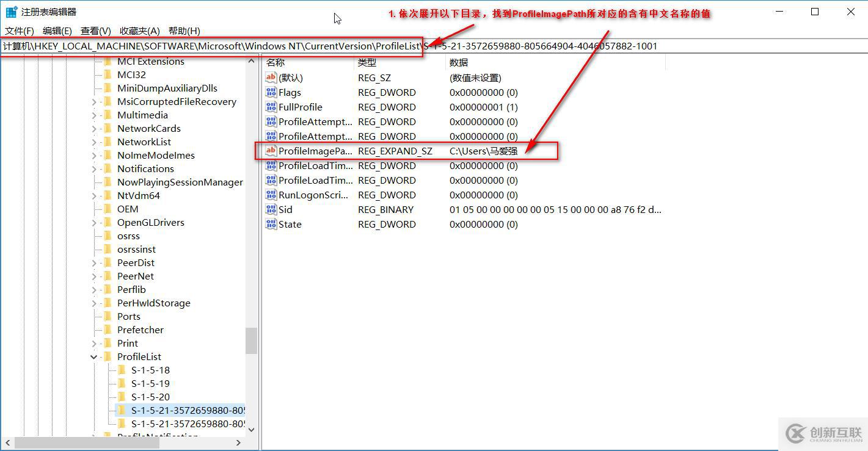
Task: Click the vertical scrollbar thumb in tree
Action: point(251,341)
